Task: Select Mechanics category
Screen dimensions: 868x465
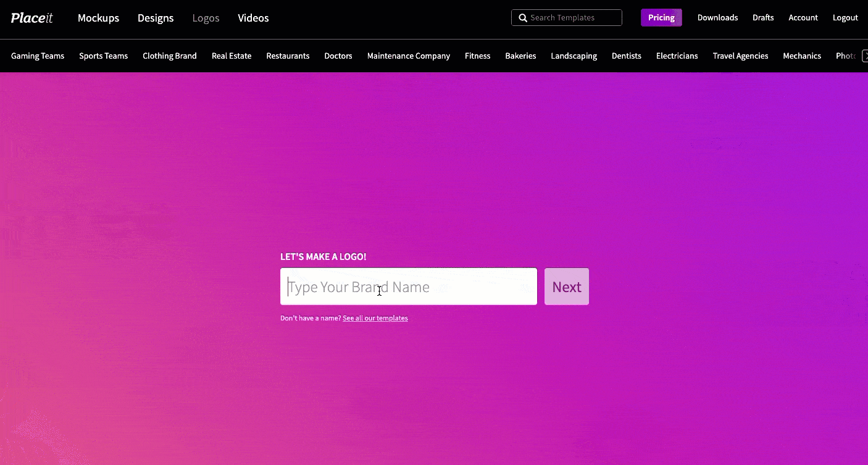Action: (802, 56)
